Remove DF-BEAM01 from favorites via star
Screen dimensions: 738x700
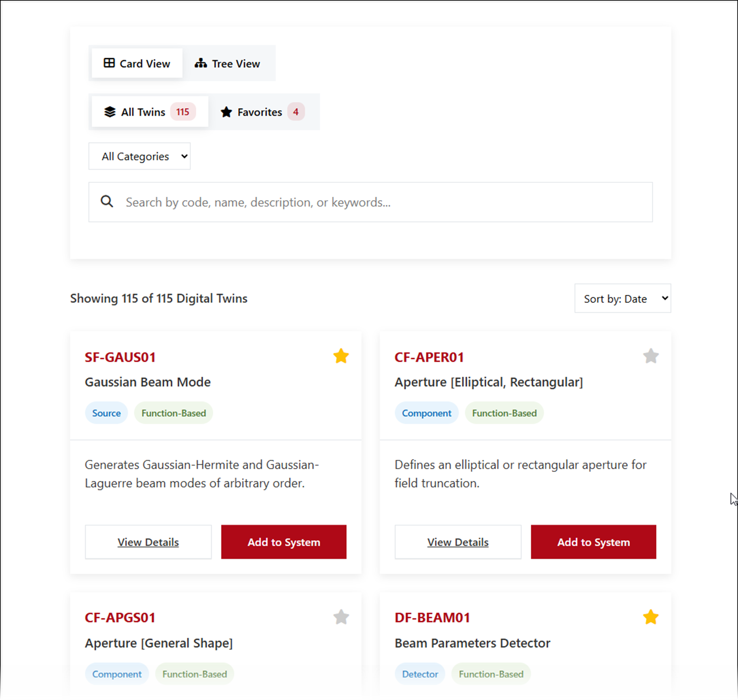(650, 617)
